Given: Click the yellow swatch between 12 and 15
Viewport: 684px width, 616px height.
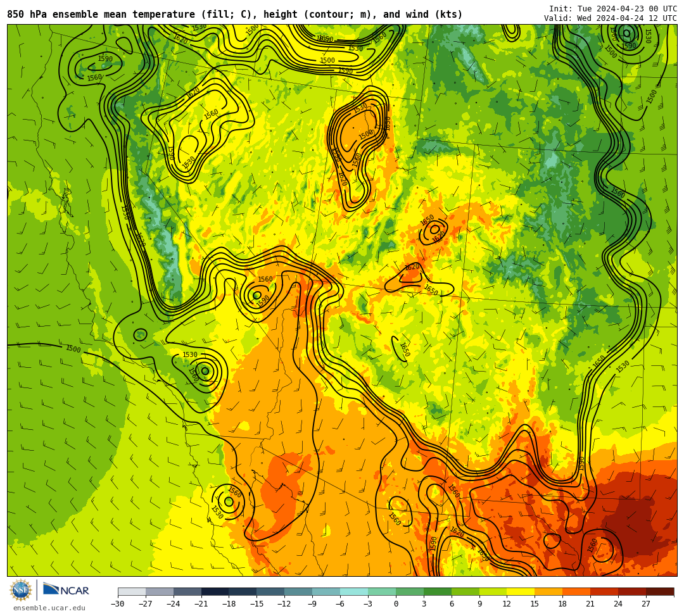Looking at the screenshot, I should click(x=521, y=591).
